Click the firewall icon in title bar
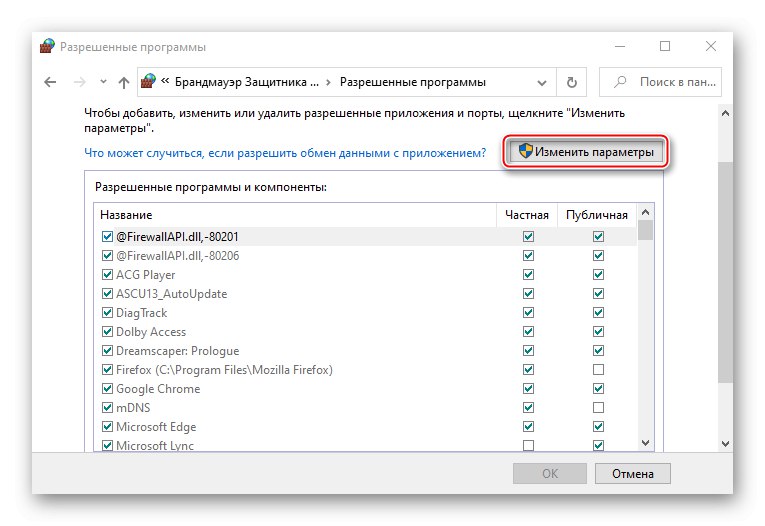Screen dimensions: 765x526 coord(47,46)
